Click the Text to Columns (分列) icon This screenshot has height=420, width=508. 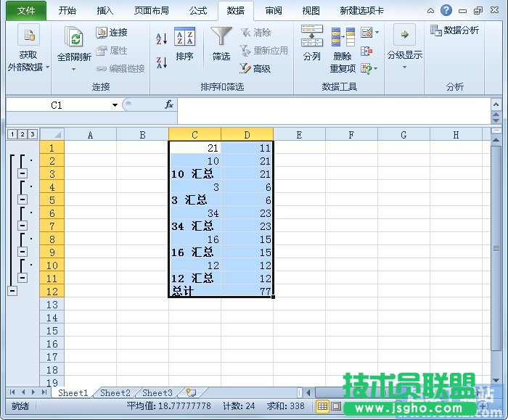coord(312,44)
